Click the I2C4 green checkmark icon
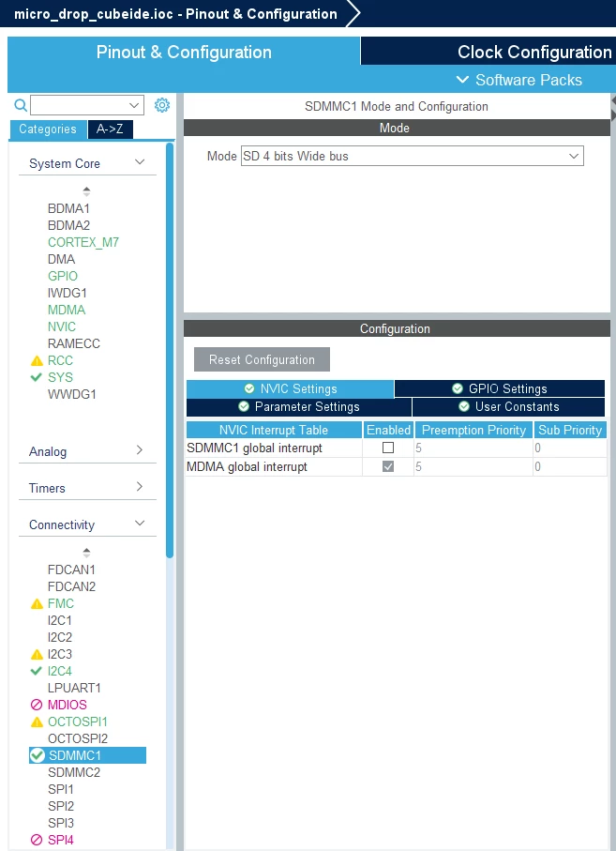The height and width of the screenshot is (851, 616). tap(37, 671)
